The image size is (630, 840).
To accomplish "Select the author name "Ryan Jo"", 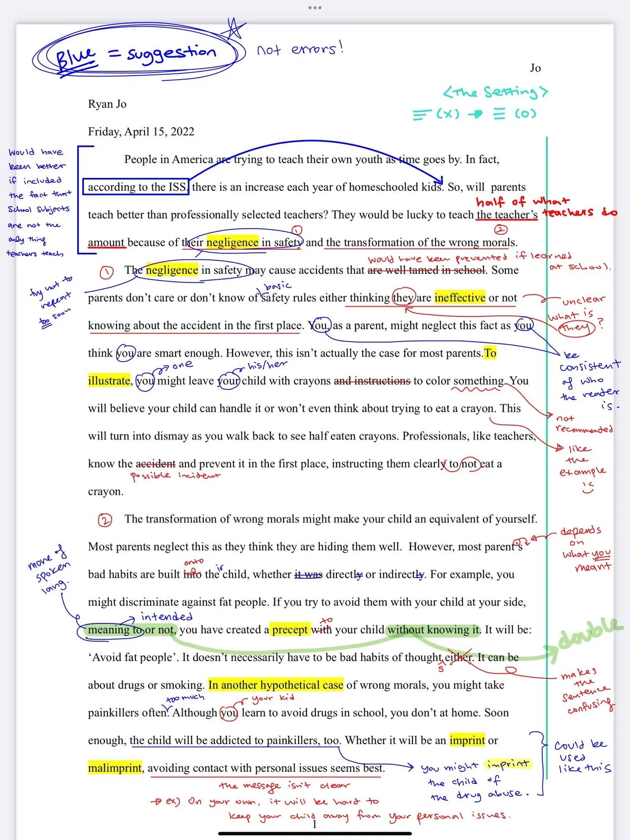I will click(x=107, y=104).
